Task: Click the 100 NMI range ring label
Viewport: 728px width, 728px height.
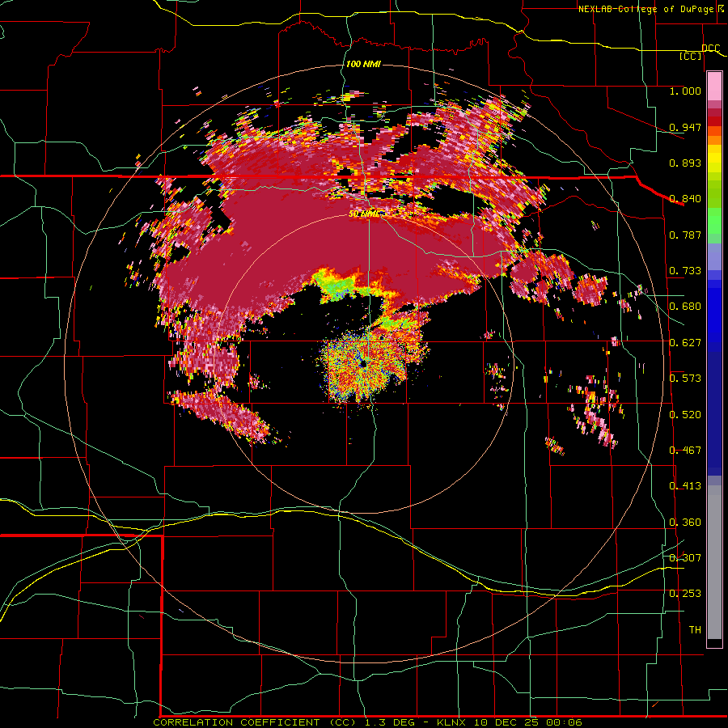Action: (363, 64)
